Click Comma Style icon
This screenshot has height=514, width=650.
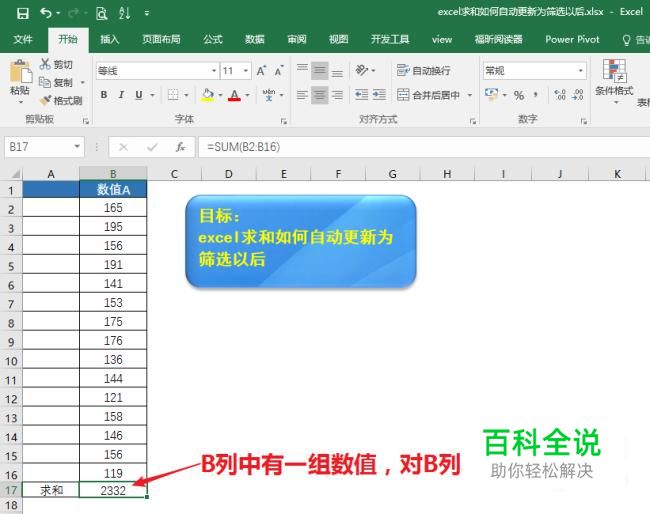536,95
